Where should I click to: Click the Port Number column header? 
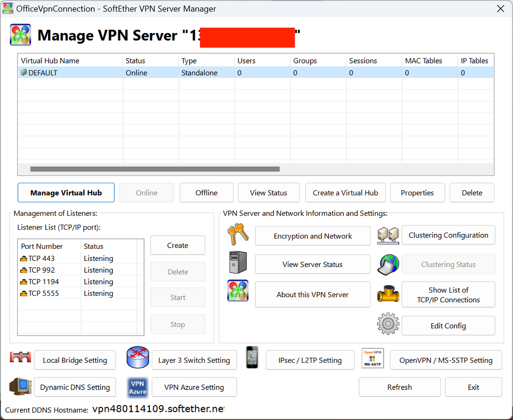[x=49, y=246]
